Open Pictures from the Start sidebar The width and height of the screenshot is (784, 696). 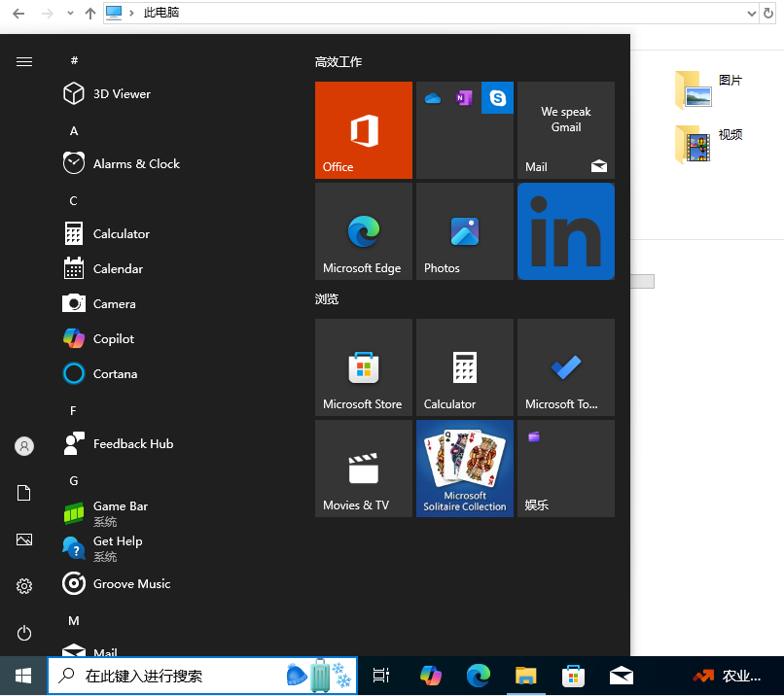click(x=24, y=539)
